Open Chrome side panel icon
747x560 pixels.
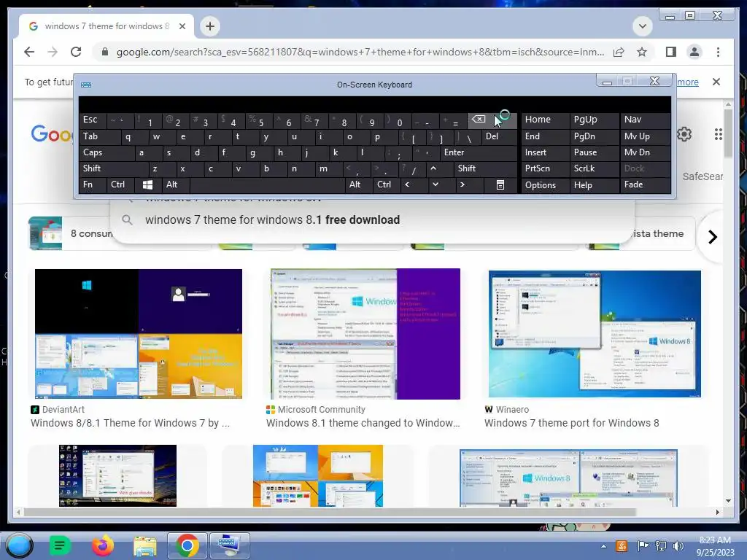click(671, 52)
